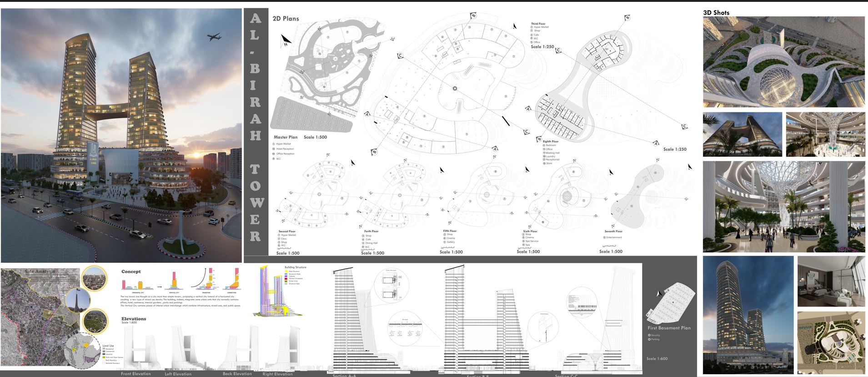Select the Security bullet under First Basement Plan
This screenshot has width=868, height=377.
pos(649,335)
